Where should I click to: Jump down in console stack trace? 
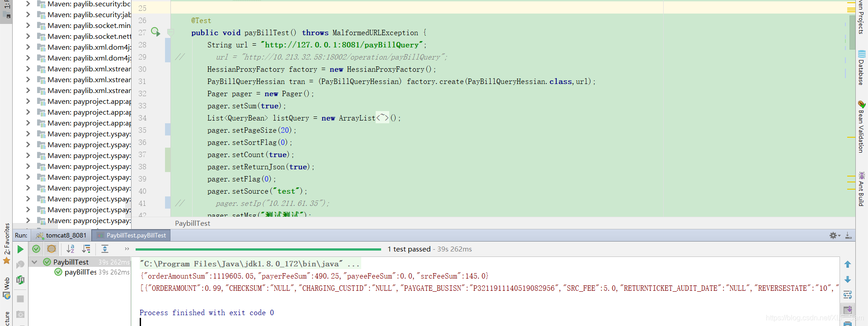click(848, 279)
